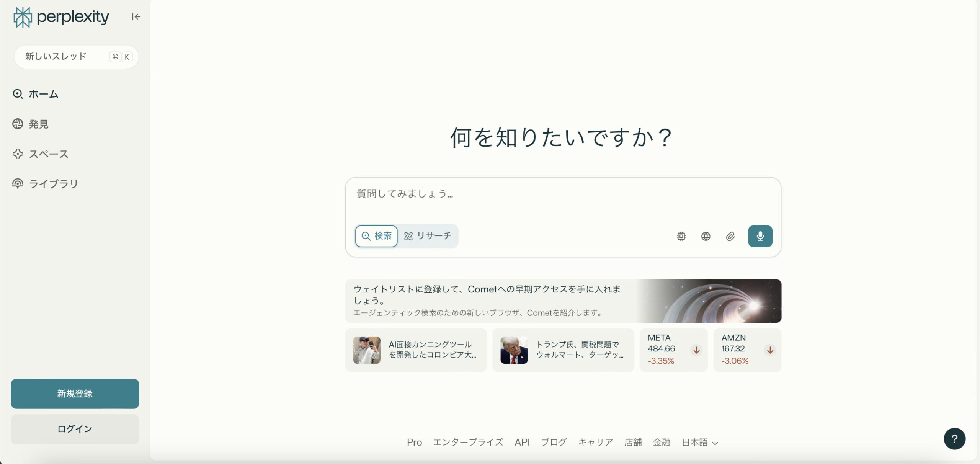The width and height of the screenshot is (980, 464).
Task: Collapse the sidebar with arrow icon
Action: tap(136, 17)
